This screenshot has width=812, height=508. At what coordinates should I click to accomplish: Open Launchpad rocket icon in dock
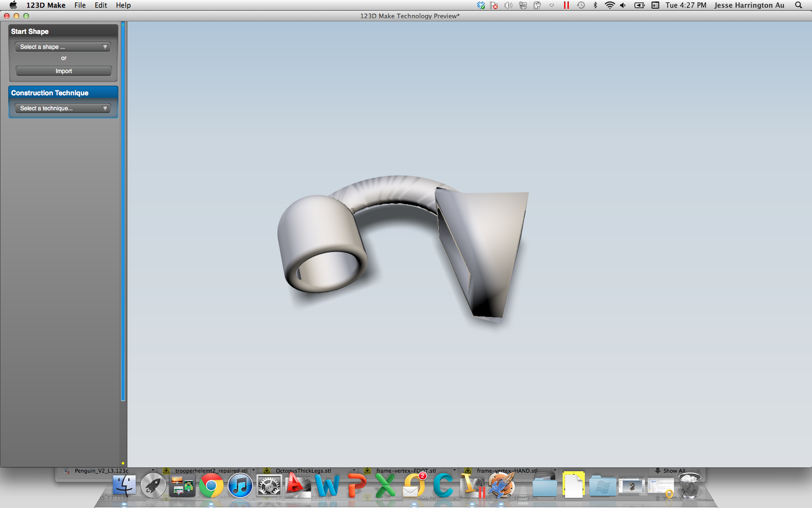(153, 486)
